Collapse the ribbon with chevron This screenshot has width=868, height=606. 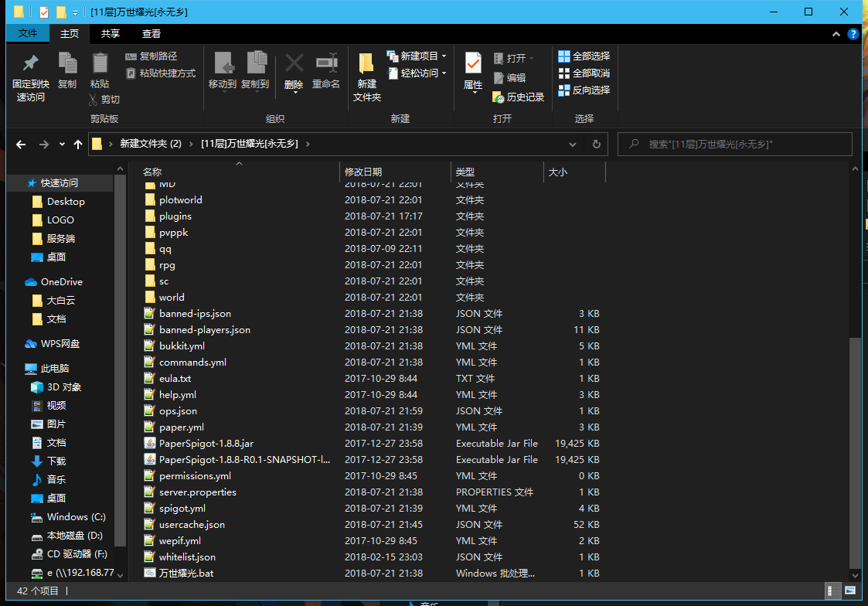tap(836, 34)
